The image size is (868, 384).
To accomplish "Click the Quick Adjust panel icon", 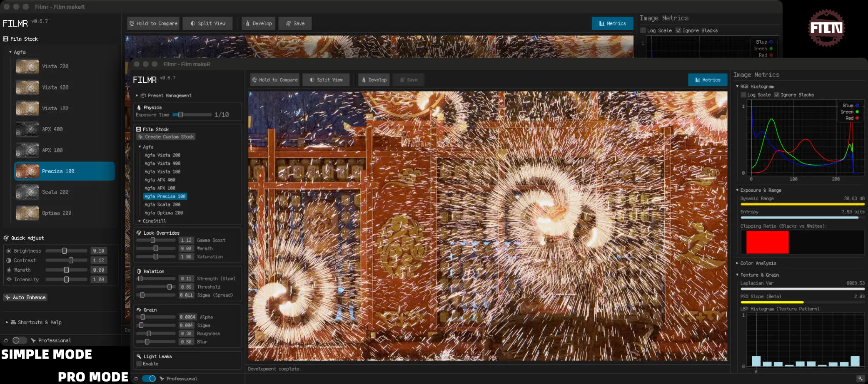I will pos(6,238).
